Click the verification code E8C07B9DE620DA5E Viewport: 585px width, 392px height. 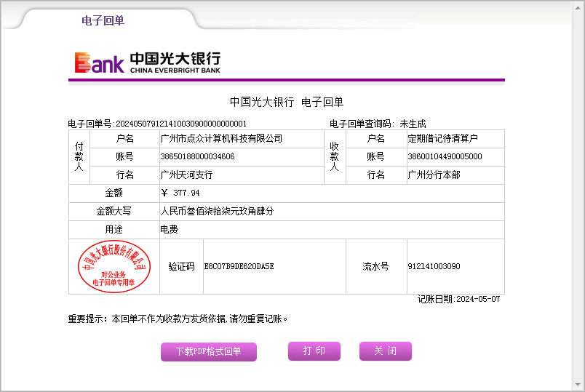pos(239,267)
